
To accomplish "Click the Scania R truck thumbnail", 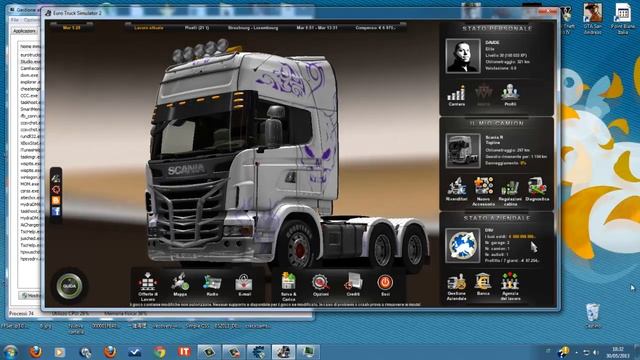I will click(463, 151).
